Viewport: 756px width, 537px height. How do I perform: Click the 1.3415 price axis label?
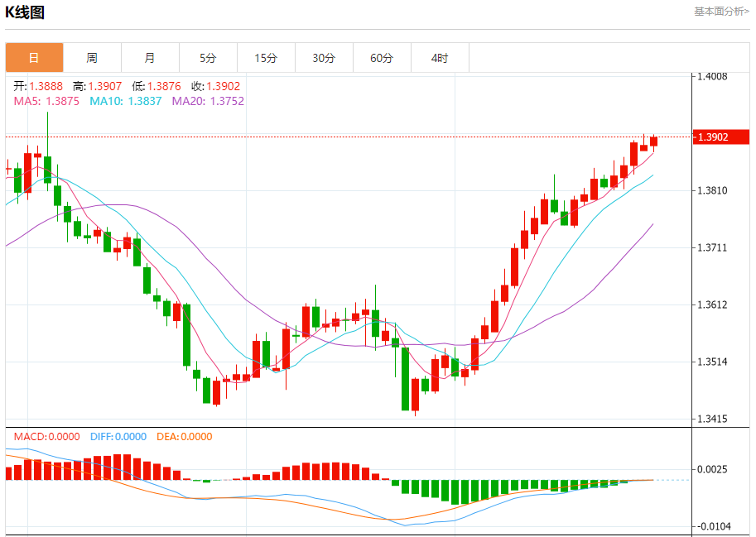tap(712, 419)
